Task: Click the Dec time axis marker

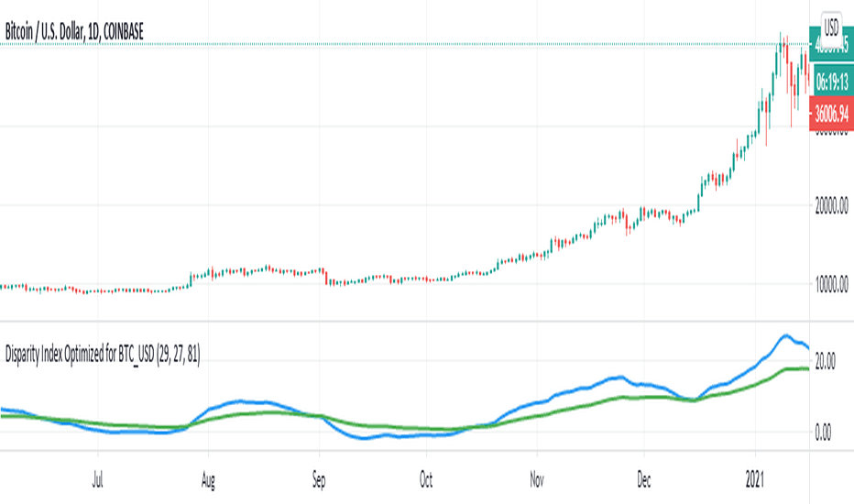Action: coord(644,480)
